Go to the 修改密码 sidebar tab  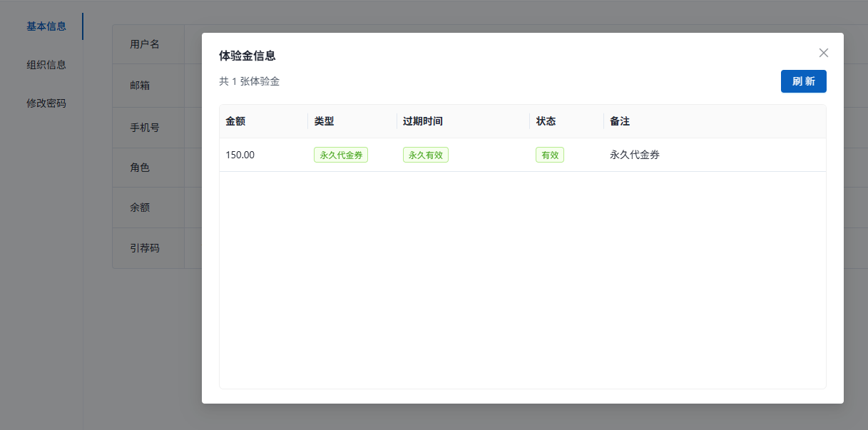46,103
